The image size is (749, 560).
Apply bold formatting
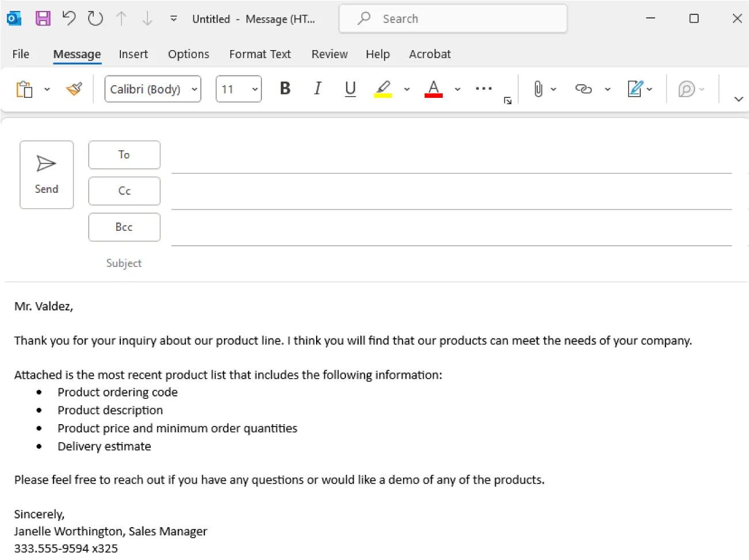[x=284, y=89]
